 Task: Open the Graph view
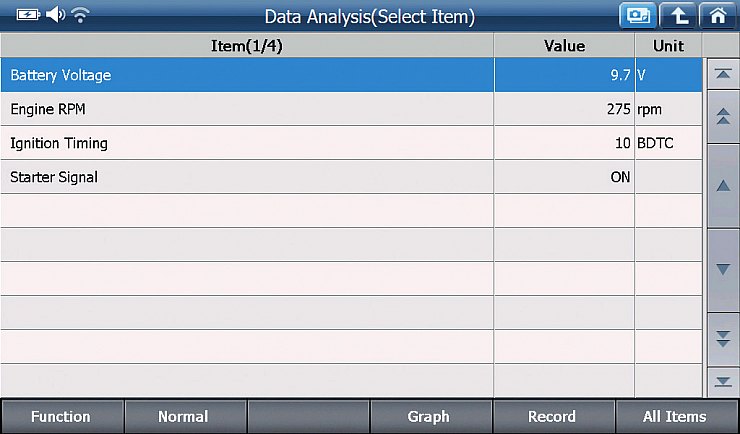430,417
